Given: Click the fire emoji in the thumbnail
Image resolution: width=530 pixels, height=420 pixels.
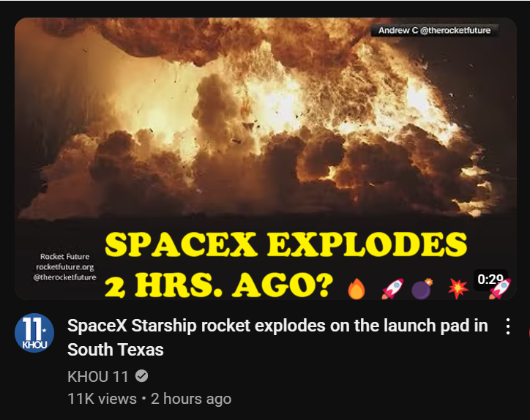Looking at the screenshot, I should point(357,289).
